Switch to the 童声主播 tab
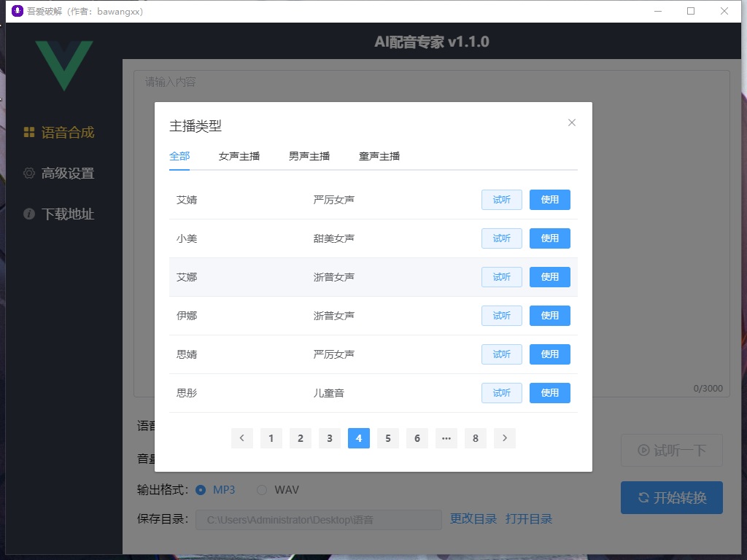 (x=379, y=156)
